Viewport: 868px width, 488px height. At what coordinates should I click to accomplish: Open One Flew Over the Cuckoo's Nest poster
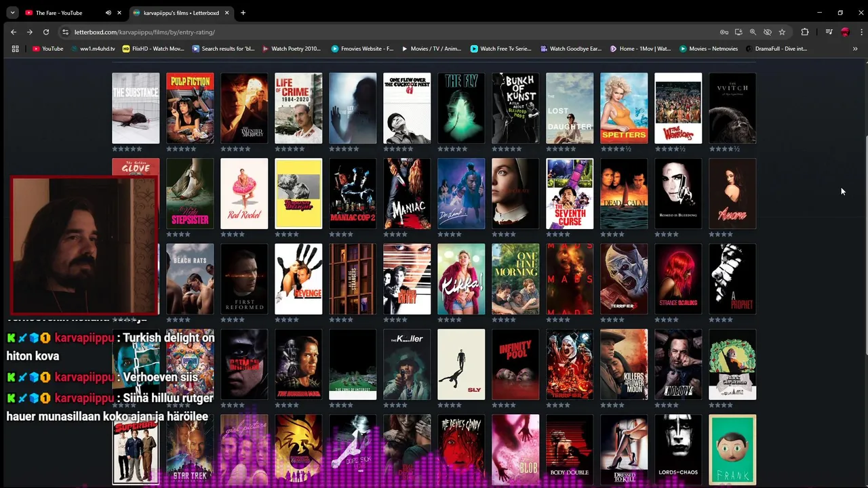click(x=407, y=108)
